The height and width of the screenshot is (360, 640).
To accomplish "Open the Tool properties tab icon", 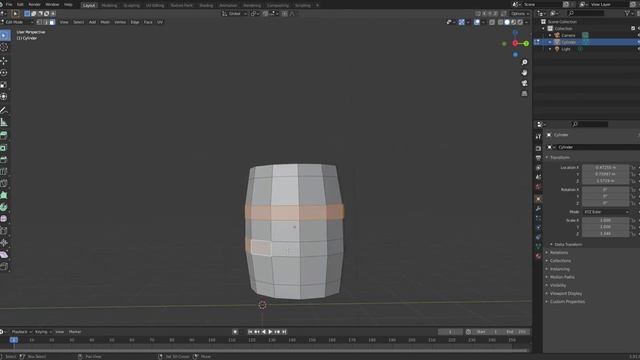I will [538, 137].
